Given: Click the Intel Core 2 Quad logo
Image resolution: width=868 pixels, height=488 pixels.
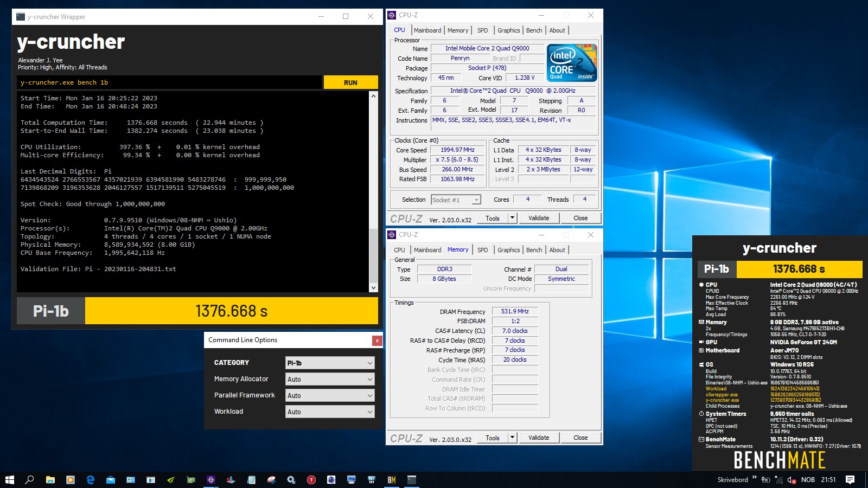Looking at the screenshot, I should point(572,63).
